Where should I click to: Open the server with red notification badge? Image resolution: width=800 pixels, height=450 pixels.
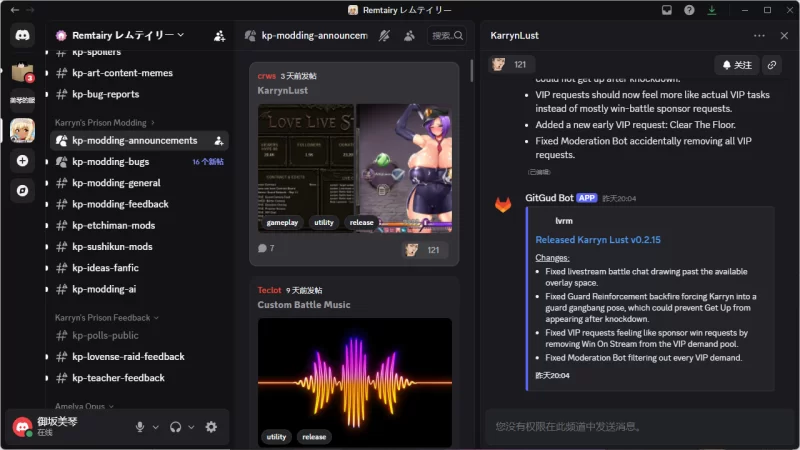(x=22, y=72)
